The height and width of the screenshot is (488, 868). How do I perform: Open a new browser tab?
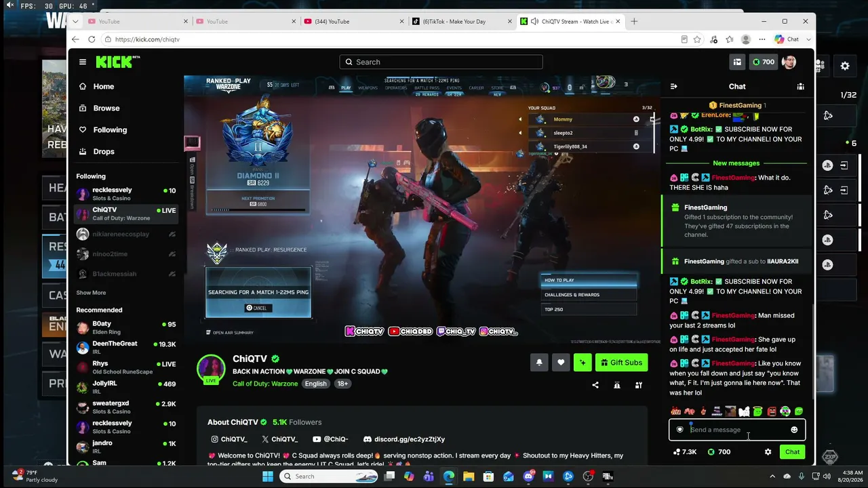(x=634, y=21)
